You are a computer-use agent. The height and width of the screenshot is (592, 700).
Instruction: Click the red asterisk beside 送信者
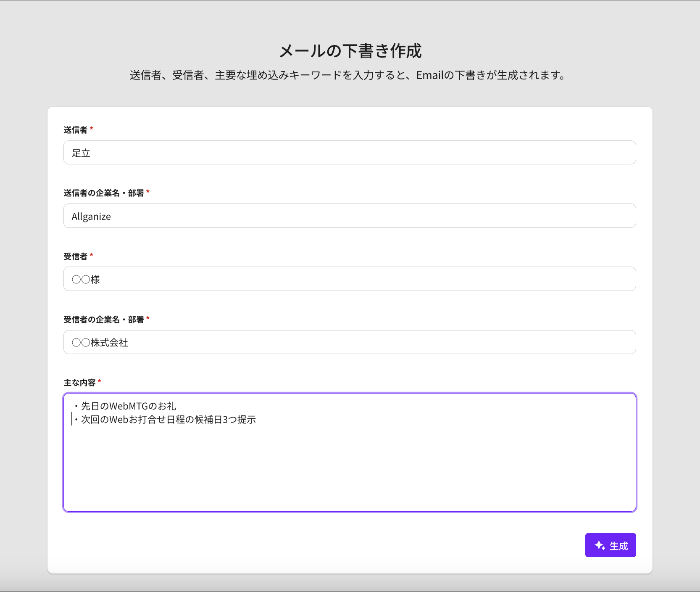[92, 129]
